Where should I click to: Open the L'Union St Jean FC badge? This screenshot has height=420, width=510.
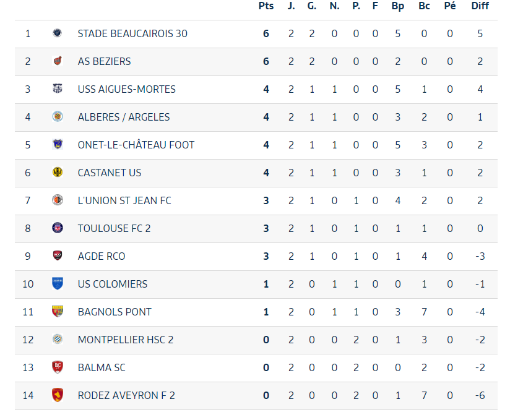(x=57, y=200)
